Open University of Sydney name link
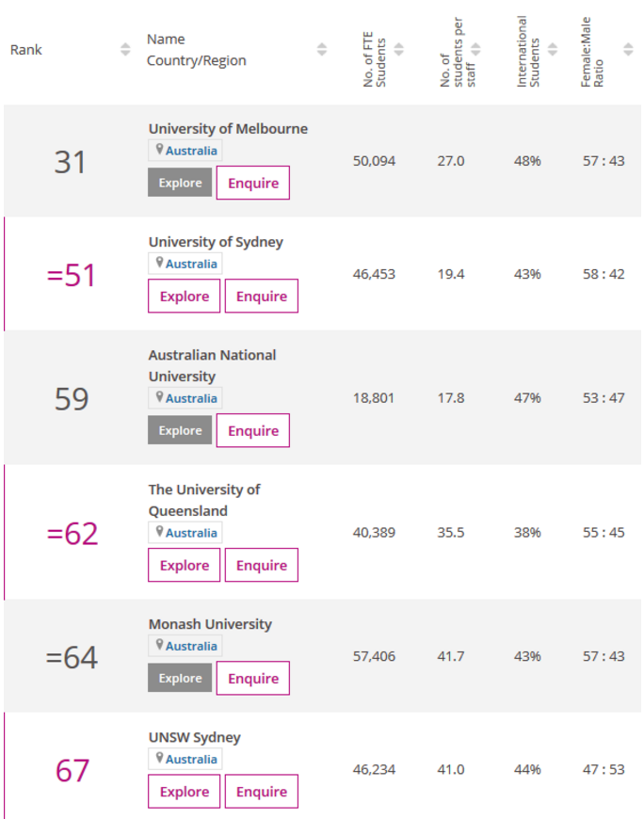 (x=216, y=242)
